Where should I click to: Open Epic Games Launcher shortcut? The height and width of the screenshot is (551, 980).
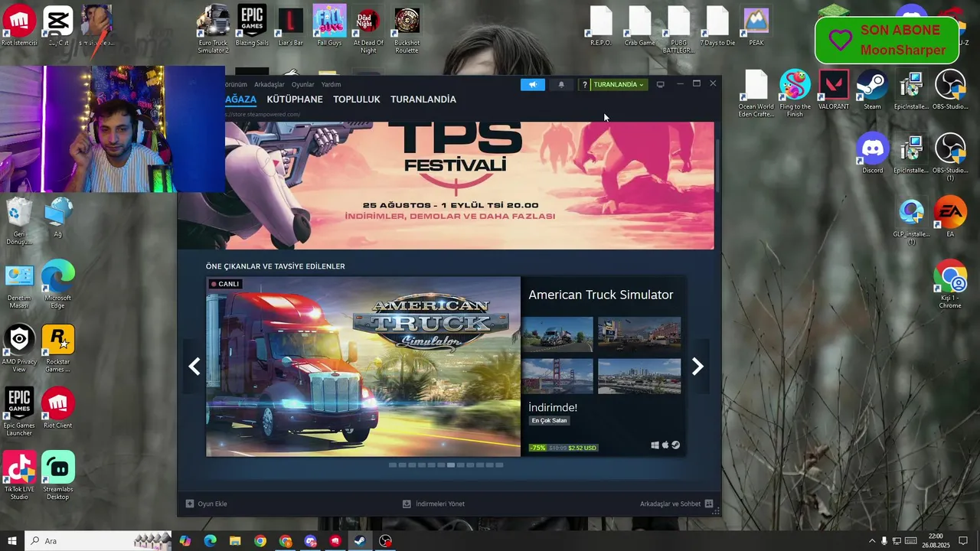point(19,412)
